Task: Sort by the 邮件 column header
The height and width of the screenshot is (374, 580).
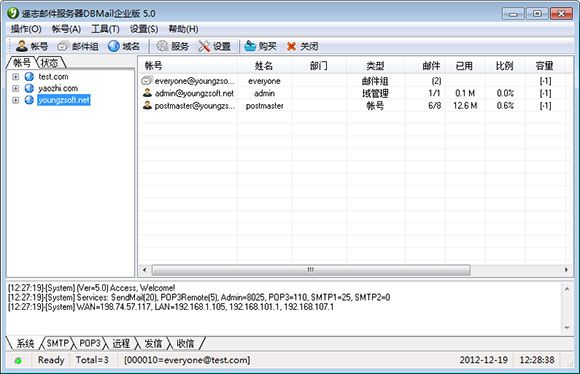Action: pyautogui.click(x=425, y=66)
